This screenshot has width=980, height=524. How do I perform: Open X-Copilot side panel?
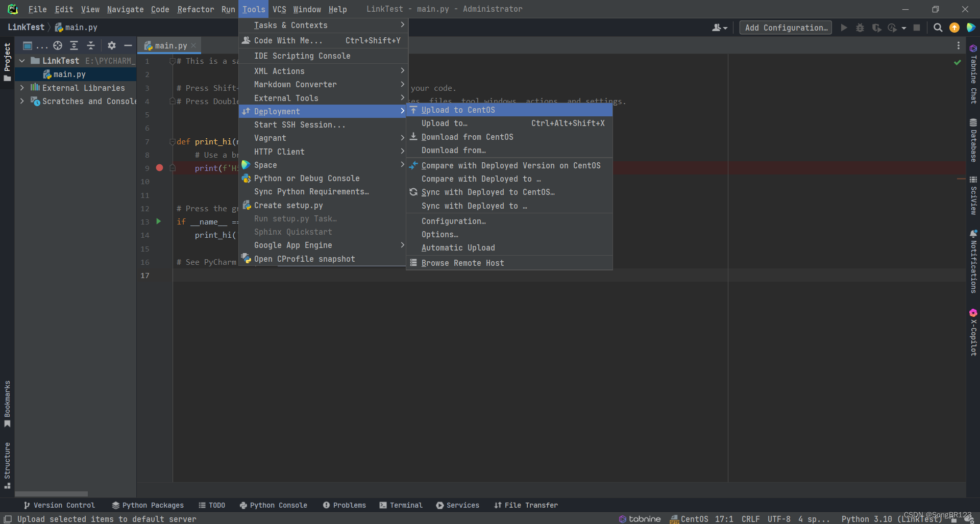click(973, 332)
